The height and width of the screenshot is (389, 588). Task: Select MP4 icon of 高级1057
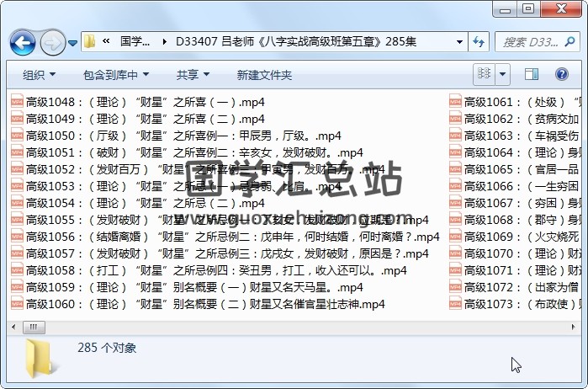[x=17, y=253]
